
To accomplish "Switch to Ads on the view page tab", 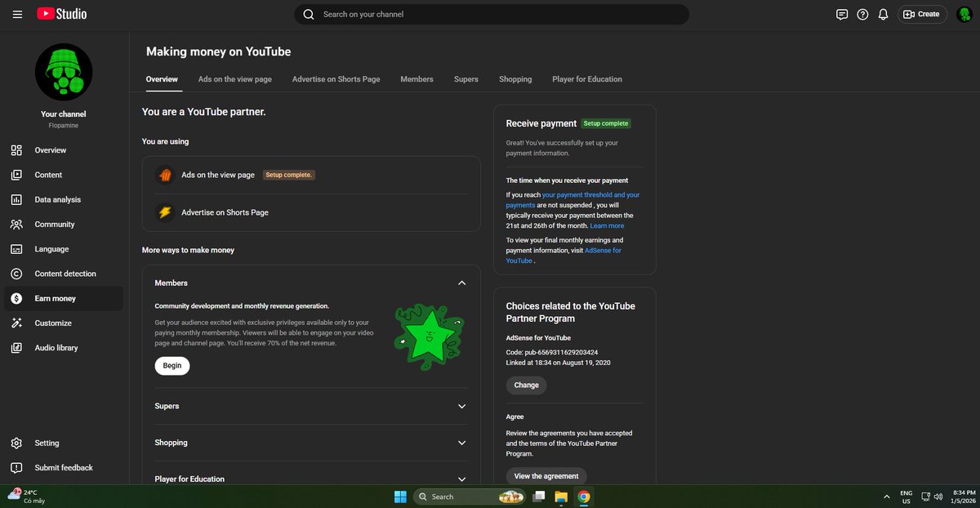I will (x=235, y=79).
